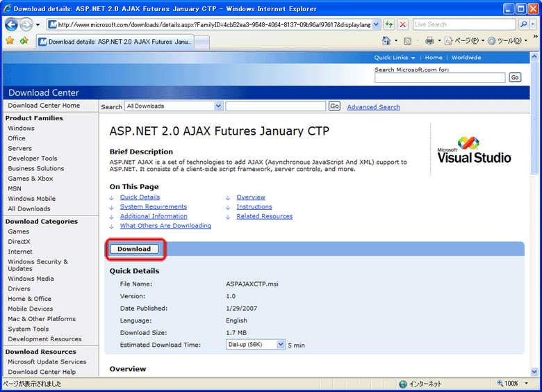Screen dimensions: 542x392
Task: Jump to Quick Details section link
Action: pyautogui.click(x=140, y=197)
